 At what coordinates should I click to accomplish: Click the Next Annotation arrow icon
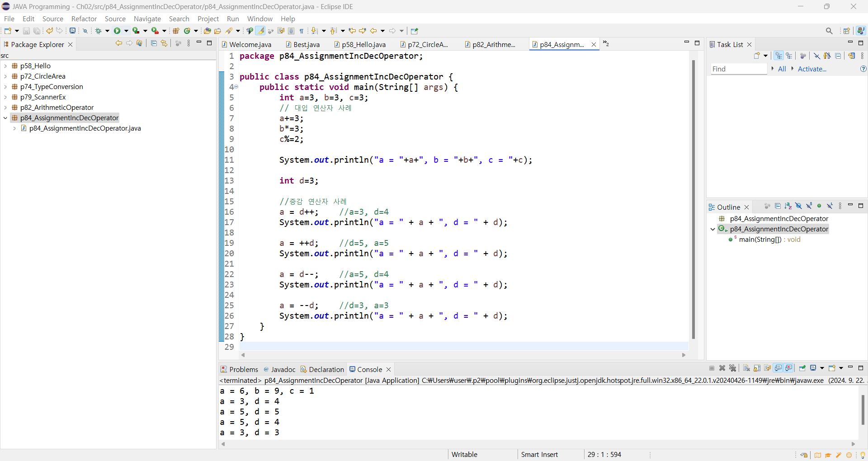point(315,31)
